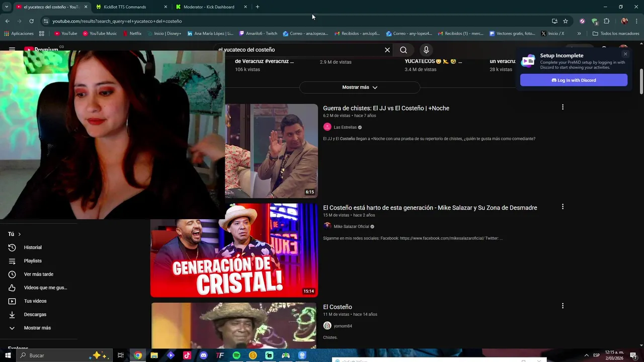
Task: Open Playlists in the sidebar
Action: tap(33, 261)
